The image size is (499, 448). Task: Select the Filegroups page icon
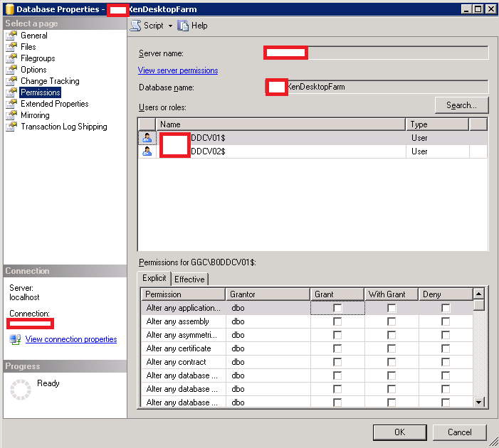(x=11, y=58)
